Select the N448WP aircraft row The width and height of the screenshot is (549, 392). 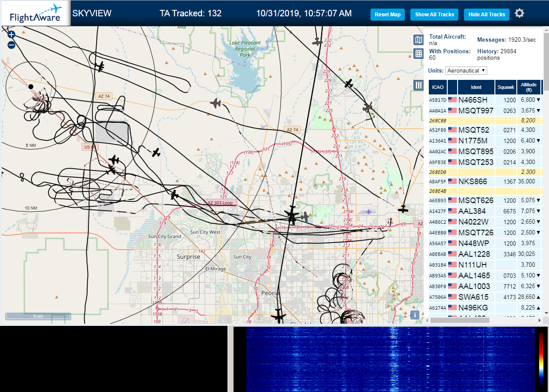pyautogui.click(x=486, y=243)
